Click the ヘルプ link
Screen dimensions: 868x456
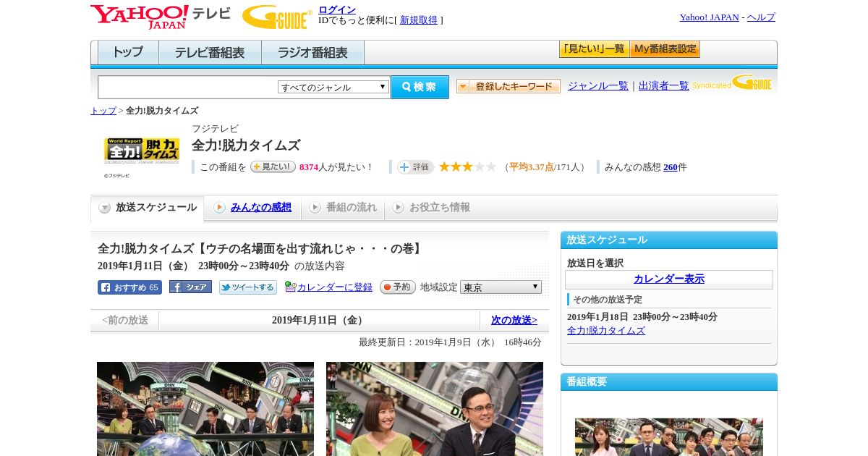click(x=761, y=17)
